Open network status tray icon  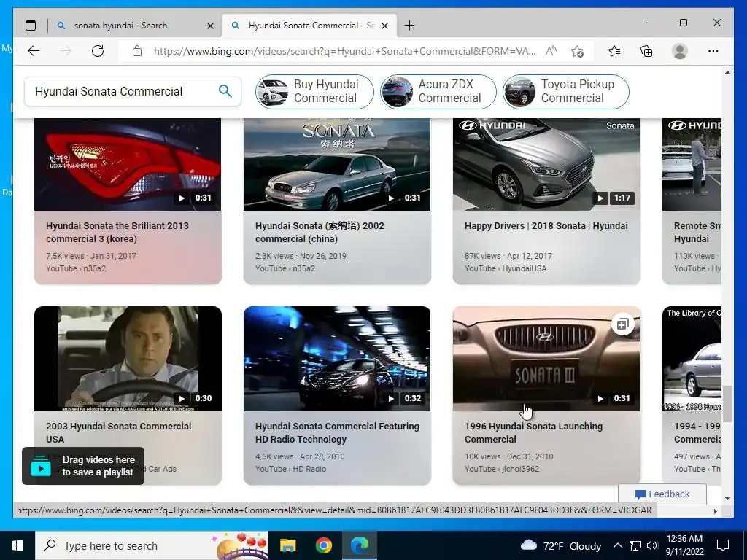point(635,545)
